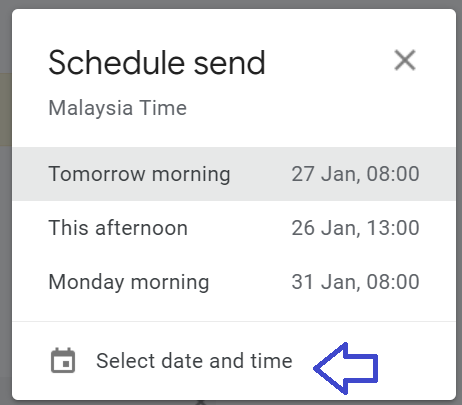462x405 pixels.
Task: Click the word afternoon in second option
Action: click(x=141, y=228)
